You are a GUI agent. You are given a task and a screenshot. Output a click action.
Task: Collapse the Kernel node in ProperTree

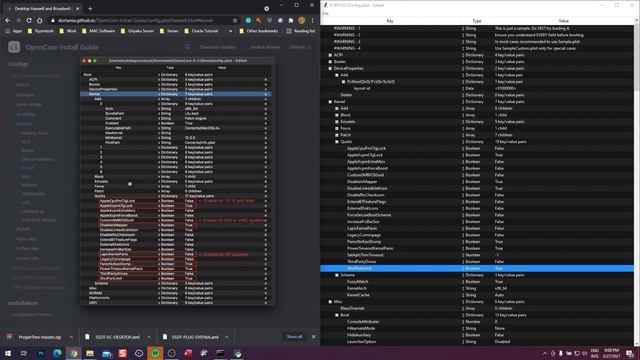(330, 102)
